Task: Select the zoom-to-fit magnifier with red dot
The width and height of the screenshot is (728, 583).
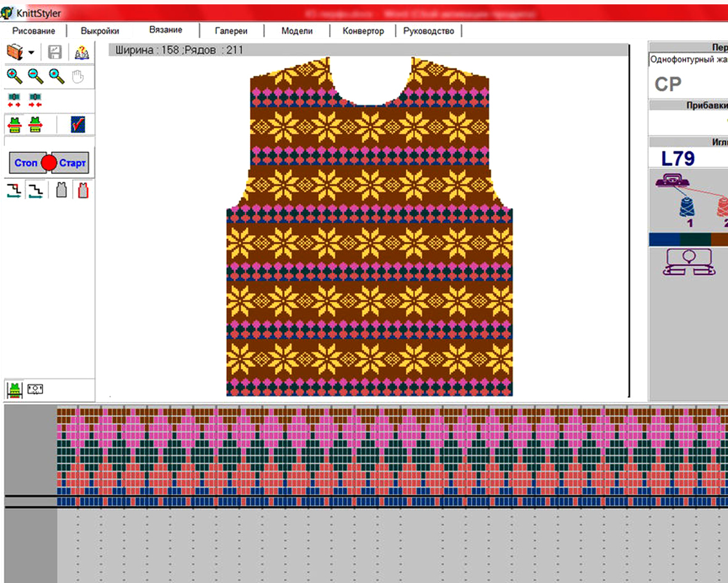Action: coord(57,76)
